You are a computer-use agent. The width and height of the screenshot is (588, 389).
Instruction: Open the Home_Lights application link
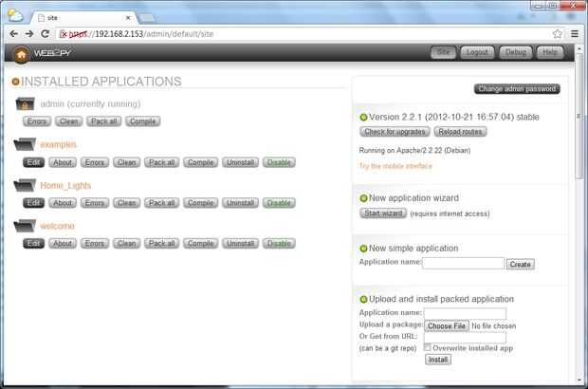(x=65, y=185)
